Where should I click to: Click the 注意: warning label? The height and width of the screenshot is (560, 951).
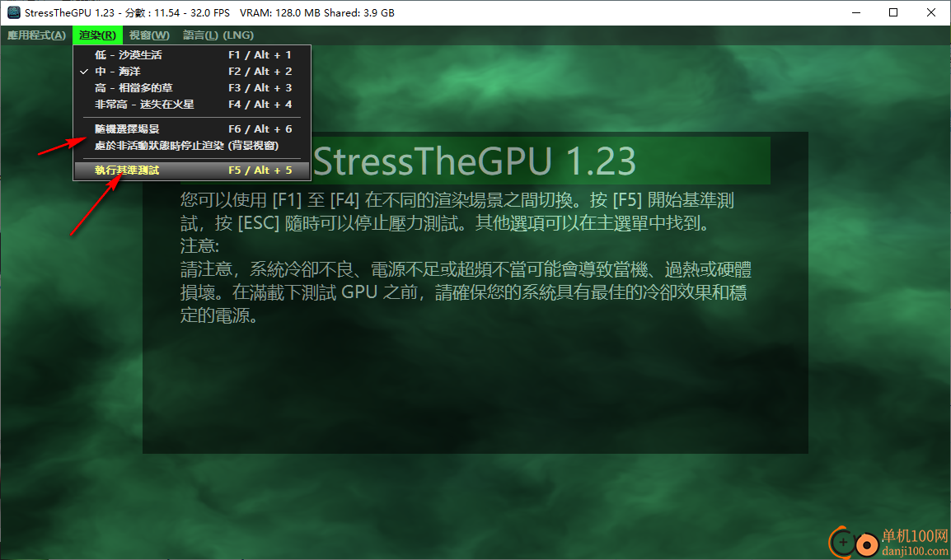coord(199,247)
